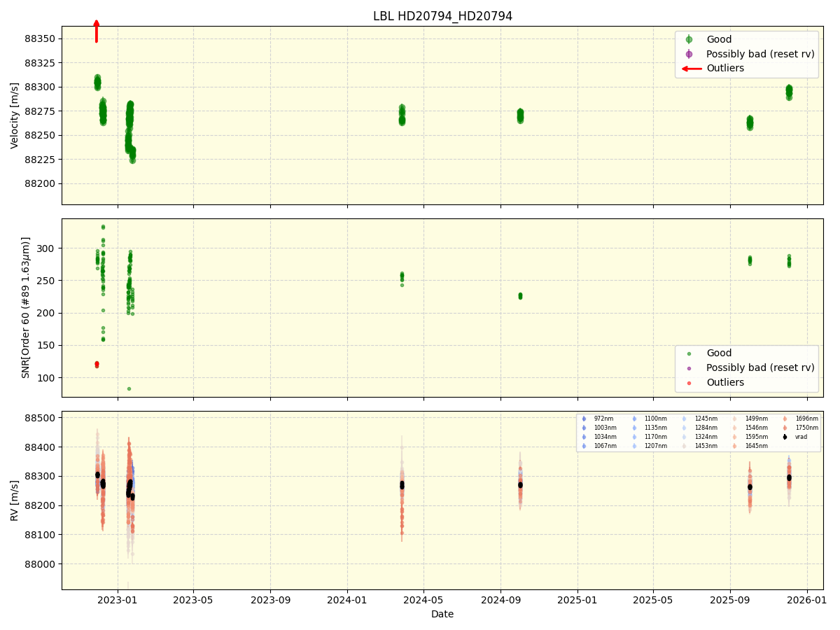Click the 2024-09 date tick label
This screenshot has height=630, width=840.
[500, 600]
